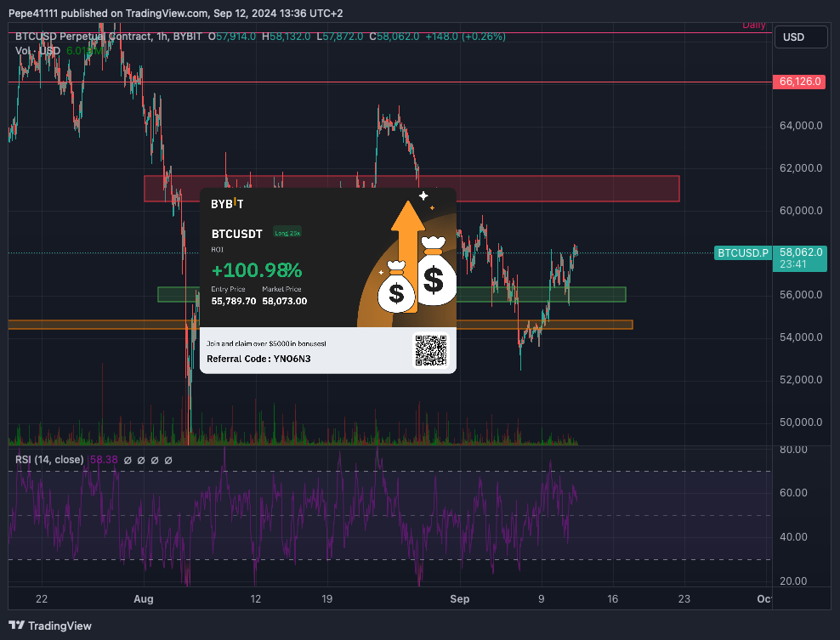Click the RSI value 58.38
Screen dimensions: 840x640
coord(104,460)
